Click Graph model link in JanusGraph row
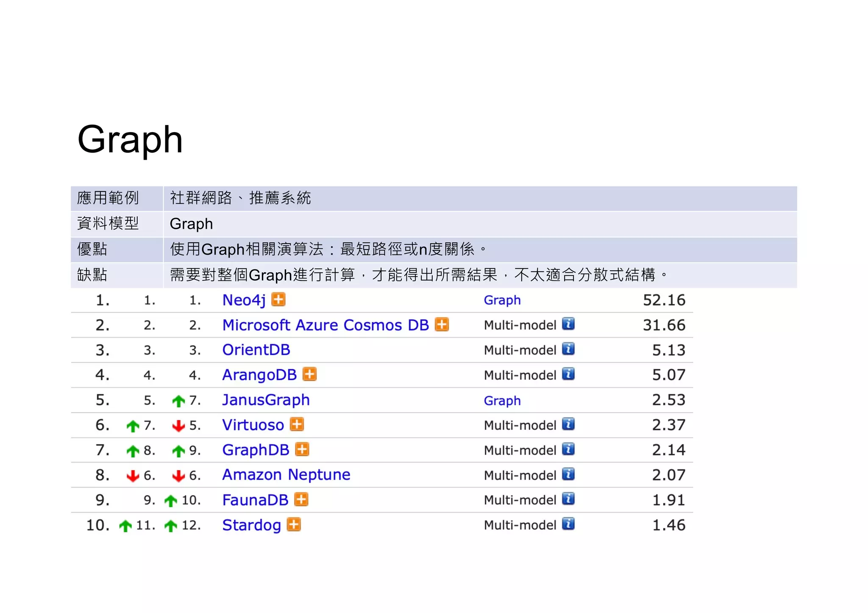868x613 pixels. pyautogui.click(x=502, y=400)
